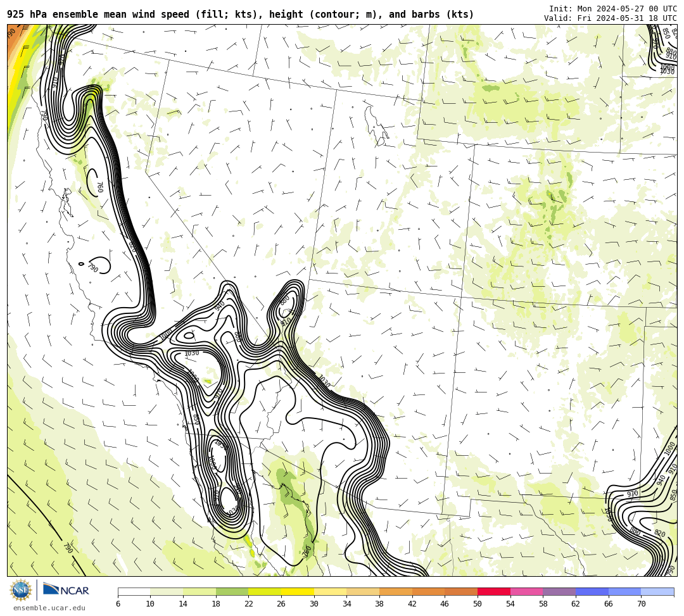Viewport: 684px width, 616px height.
Task: Open the ensemble.ucar.edu text
Action: [x=49, y=608]
